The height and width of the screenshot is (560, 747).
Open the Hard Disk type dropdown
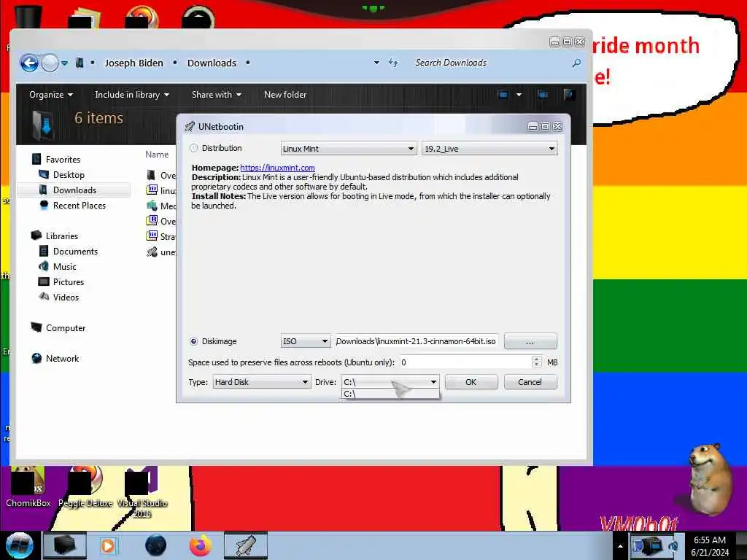(262, 382)
